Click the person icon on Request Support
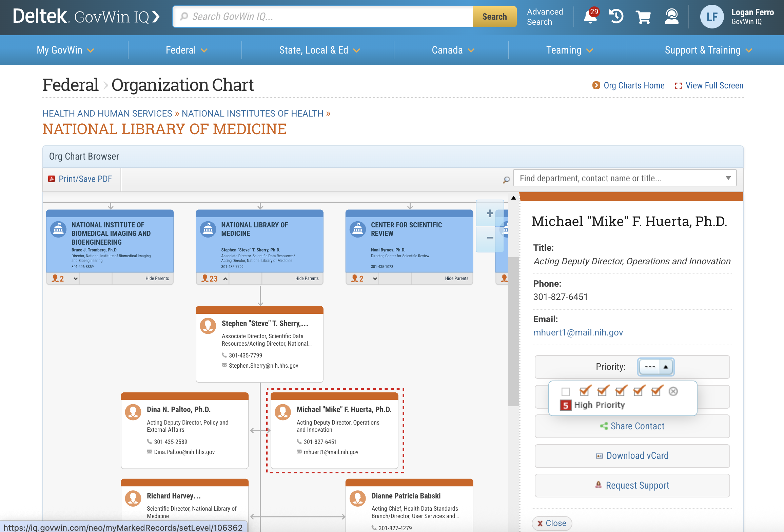This screenshot has height=532, width=784. tap(599, 485)
